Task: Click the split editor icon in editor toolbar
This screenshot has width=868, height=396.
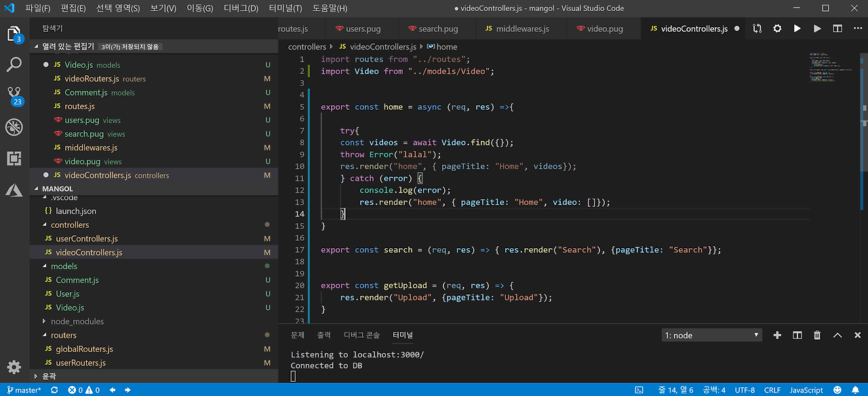Action: (x=837, y=28)
